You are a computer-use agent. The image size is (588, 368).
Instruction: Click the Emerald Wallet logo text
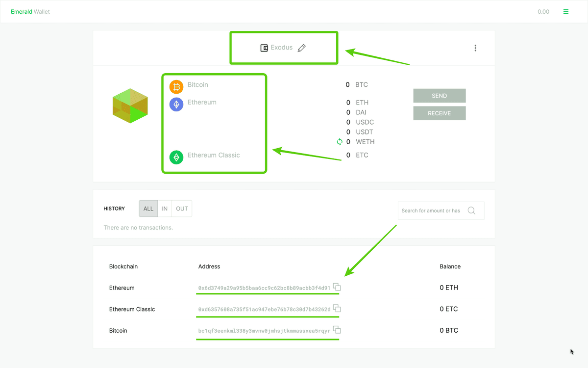(30, 12)
